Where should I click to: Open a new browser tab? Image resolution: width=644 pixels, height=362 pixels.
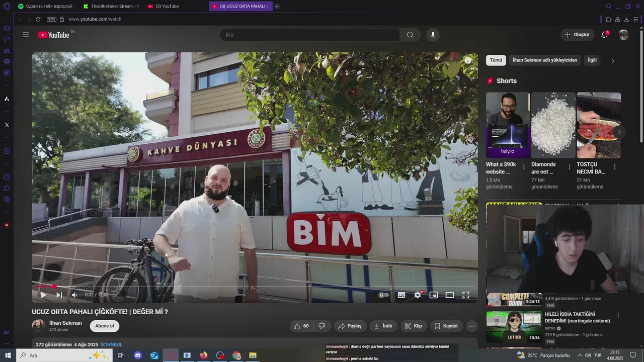(x=277, y=6)
